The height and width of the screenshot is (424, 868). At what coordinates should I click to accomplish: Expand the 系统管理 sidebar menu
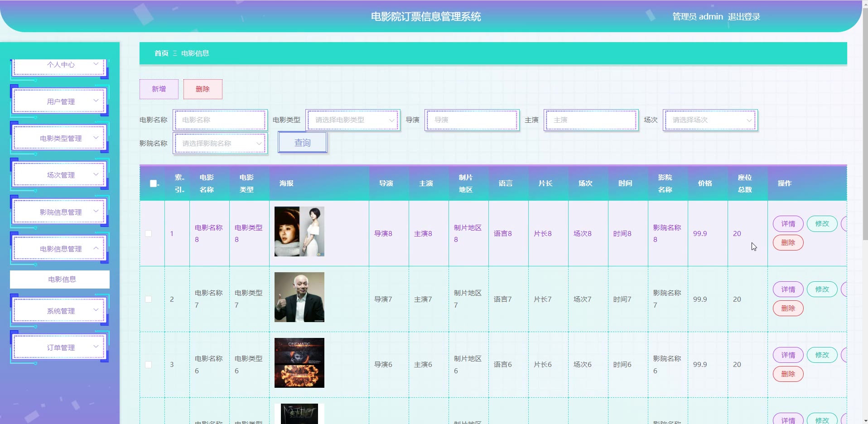click(59, 311)
